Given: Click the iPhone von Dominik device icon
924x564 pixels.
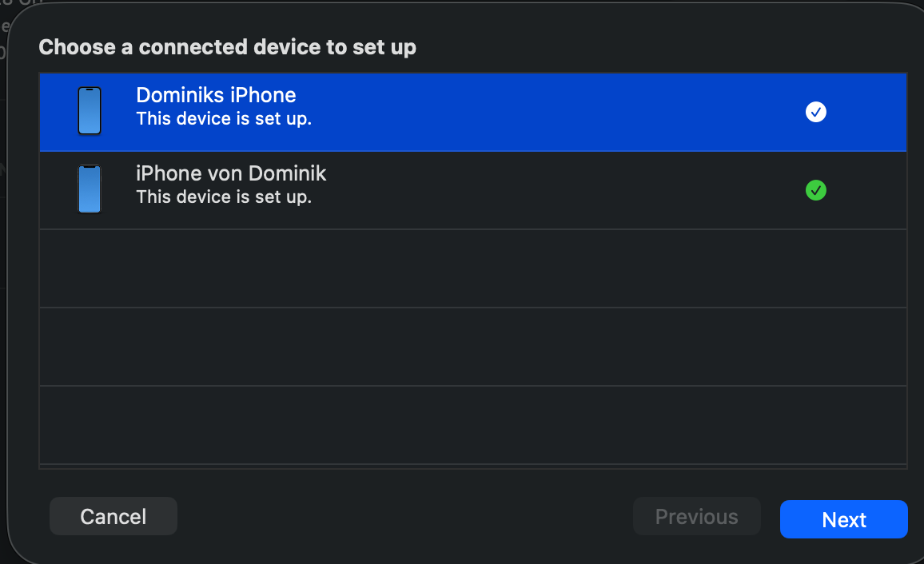Looking at the screenshot, I should [x=90, y=189].
